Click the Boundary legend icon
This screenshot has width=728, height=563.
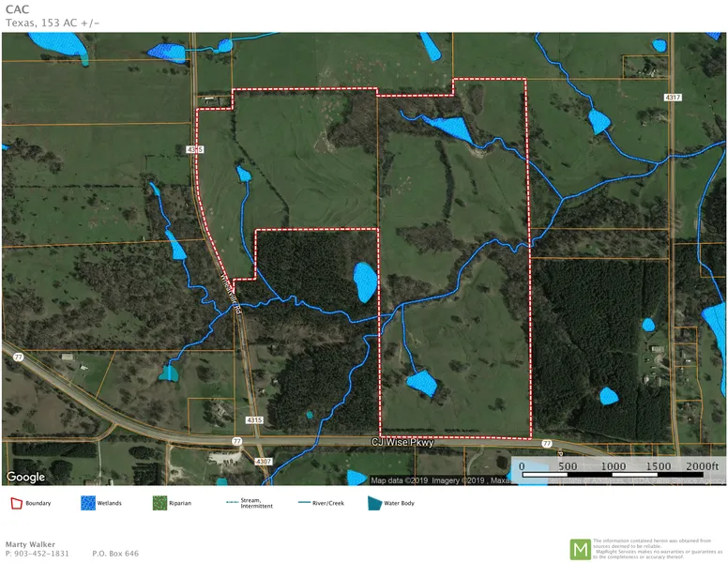tap(15, 504)
